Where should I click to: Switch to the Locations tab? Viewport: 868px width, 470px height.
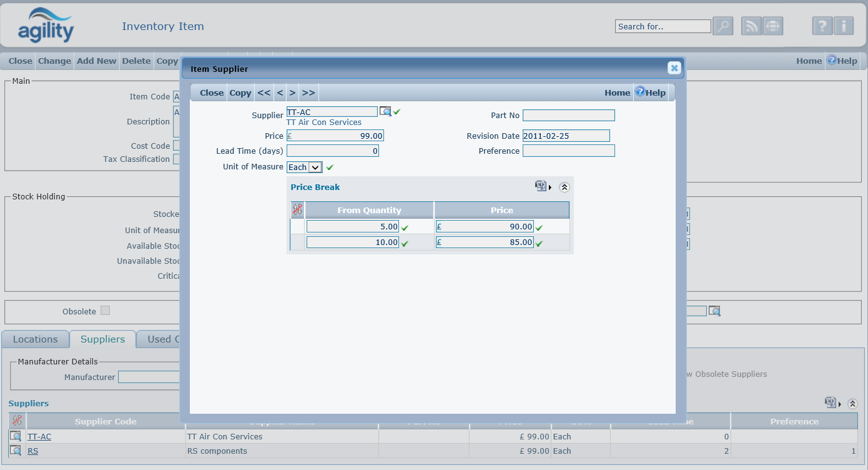click(x=36, y=339)
